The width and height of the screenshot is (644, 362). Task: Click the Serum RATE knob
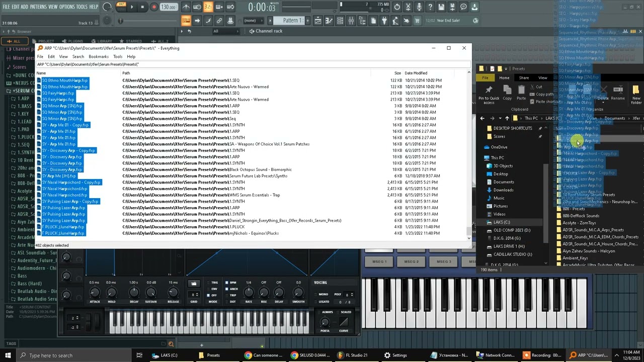pyautogui.click(x=249, y=293)
